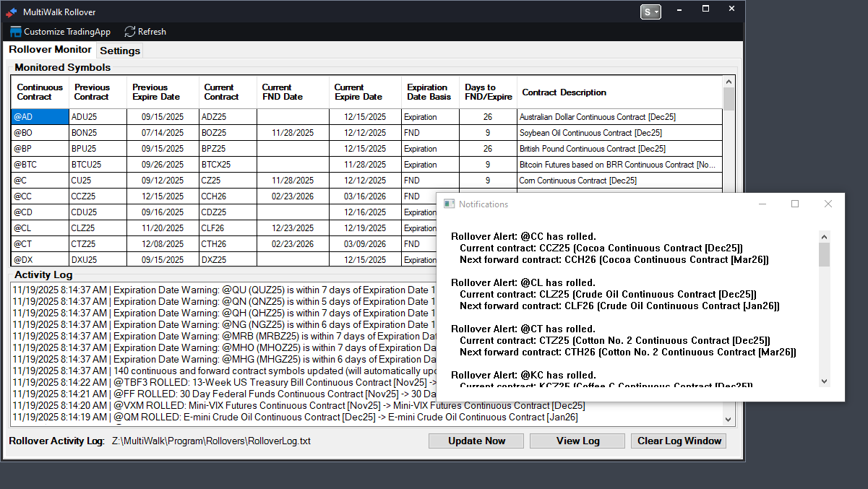Screen dimensions: 868x489
Task: Click the Notifications window title icon
Action: pyautogui.click(x=449, y=204)
